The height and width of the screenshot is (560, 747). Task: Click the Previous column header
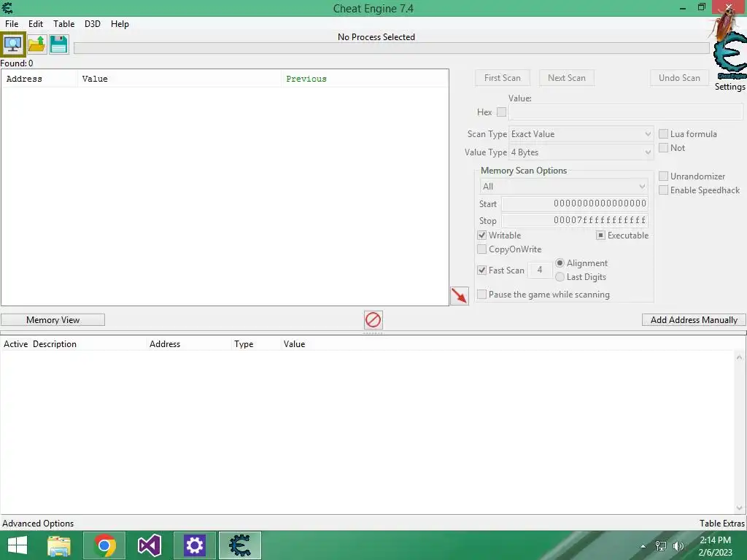[x=365, y=79]
